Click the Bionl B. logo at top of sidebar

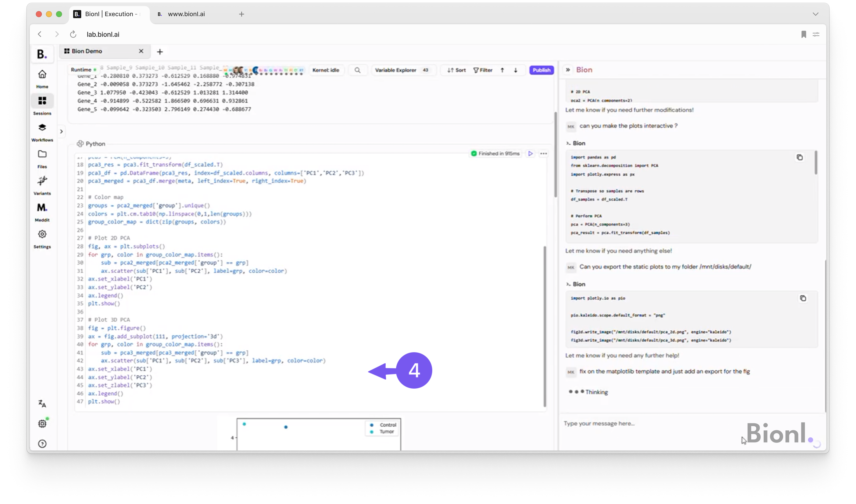(x=42, y=54)
